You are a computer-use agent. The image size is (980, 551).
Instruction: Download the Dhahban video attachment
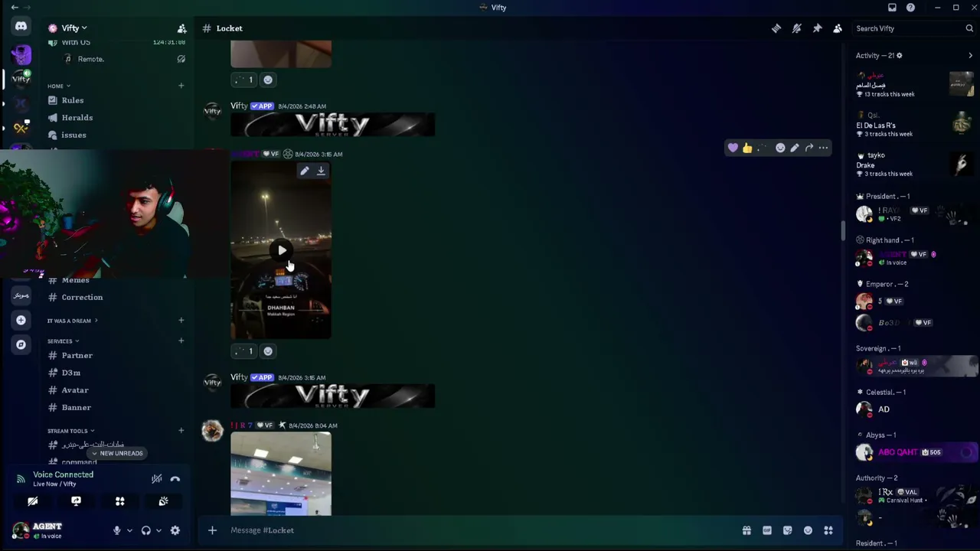321,171
